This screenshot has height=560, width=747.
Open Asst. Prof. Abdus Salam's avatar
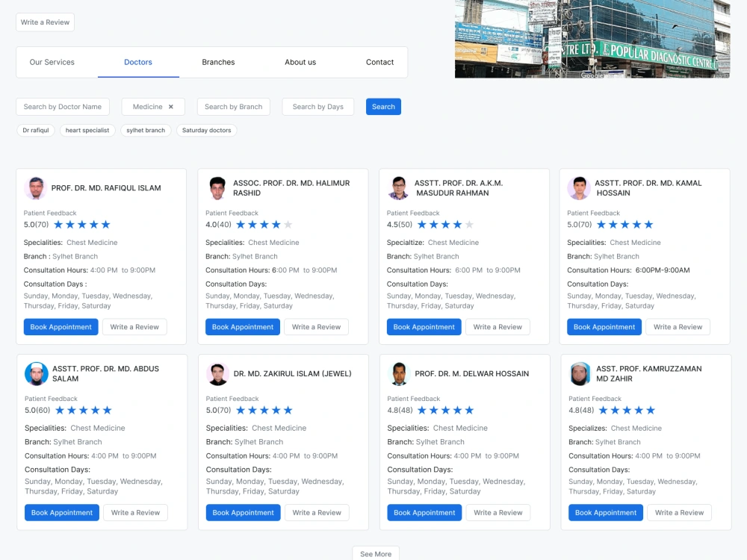[37, 374]
